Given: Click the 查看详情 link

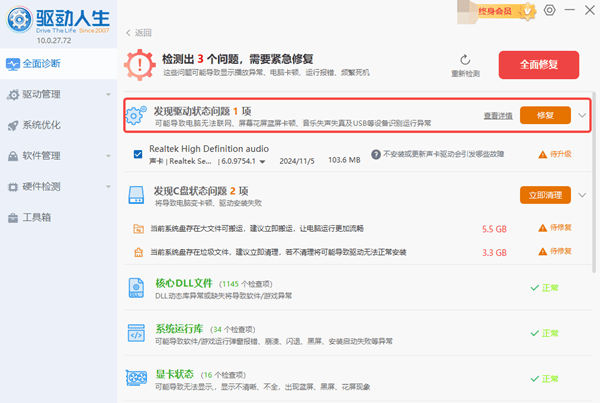Looking at the screenshot, I should click(497, 116).
